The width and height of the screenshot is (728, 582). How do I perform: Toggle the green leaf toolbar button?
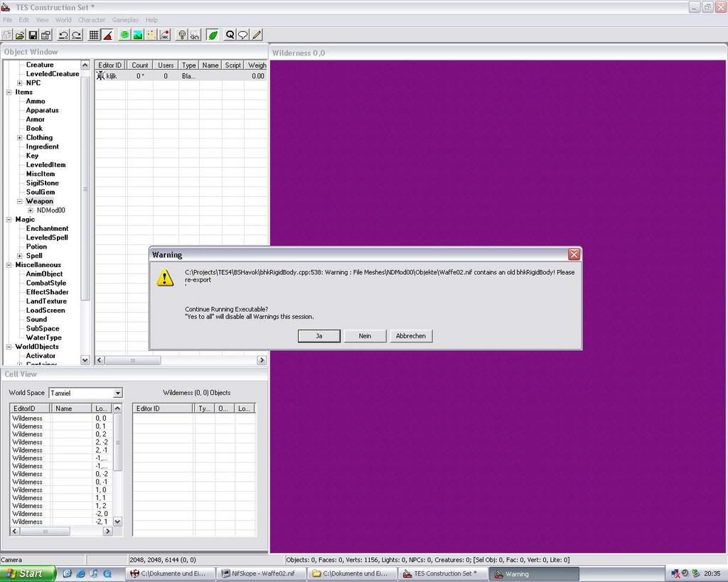[213, 35]
